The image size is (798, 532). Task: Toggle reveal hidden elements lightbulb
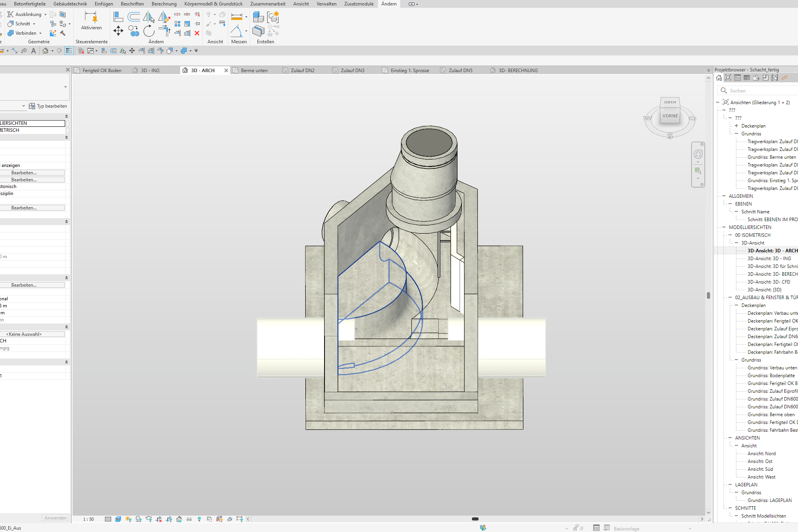click(x=199, y=519)
